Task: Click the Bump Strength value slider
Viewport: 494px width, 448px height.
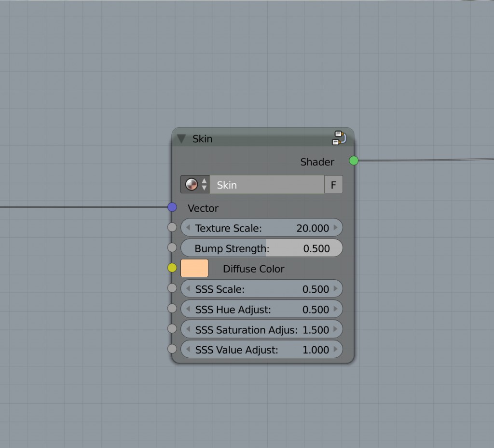Action: click(x=261, y=248)
